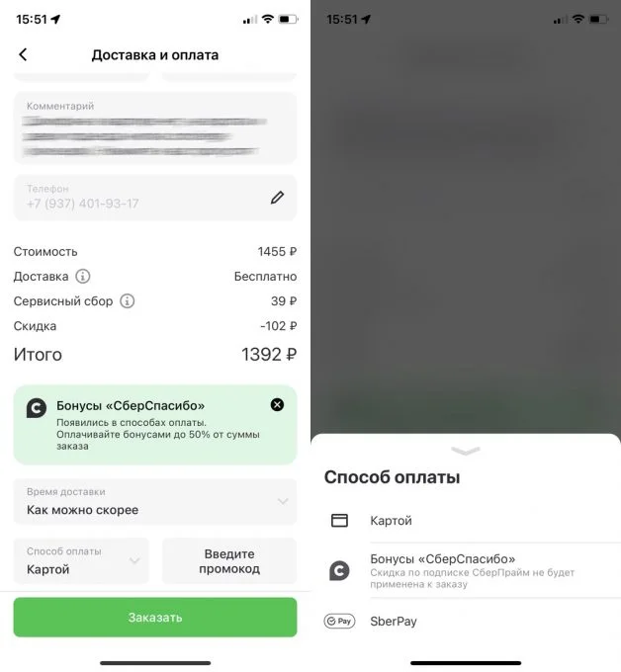Tap the card icon beside Картой
This screenshot has height=672, width=621.
point(339,520)
